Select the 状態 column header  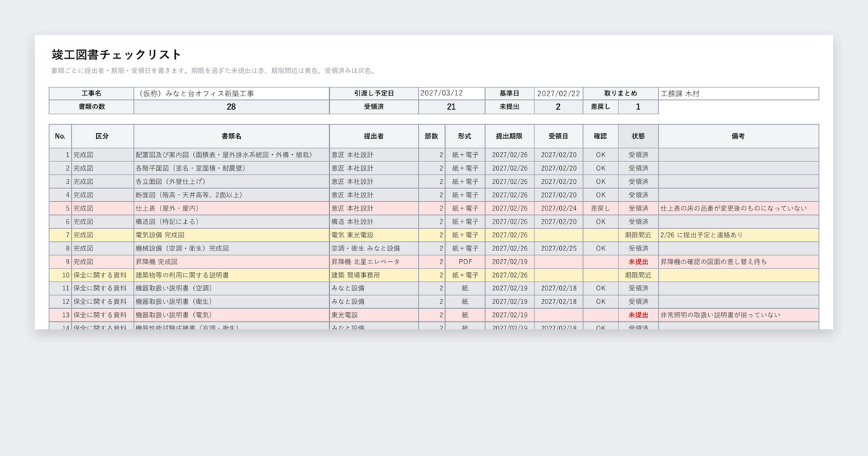click(639, 136)
